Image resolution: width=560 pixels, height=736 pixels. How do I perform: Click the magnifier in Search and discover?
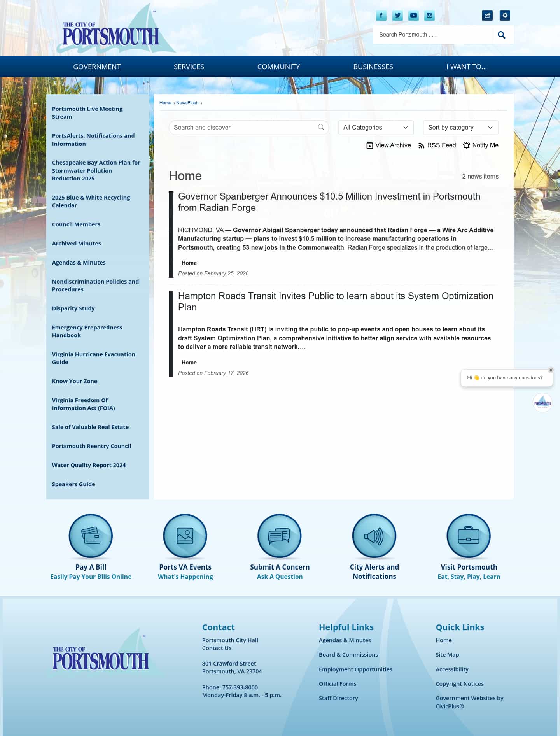(321, 127)
